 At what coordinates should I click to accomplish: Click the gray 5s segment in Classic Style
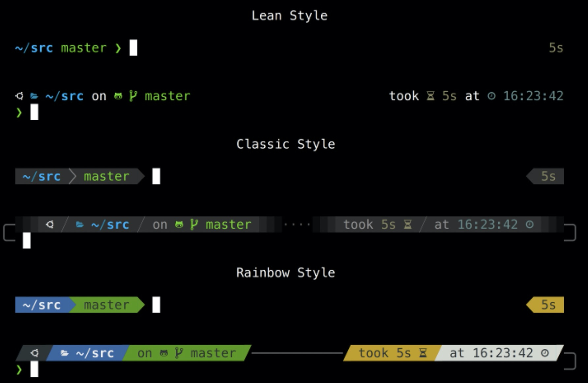pos(545,176)
